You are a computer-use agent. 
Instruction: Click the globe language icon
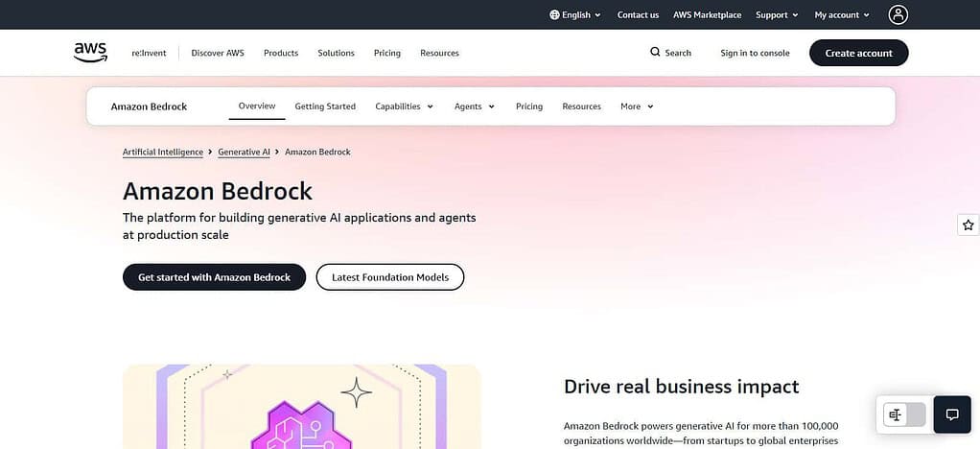point(554,15)
